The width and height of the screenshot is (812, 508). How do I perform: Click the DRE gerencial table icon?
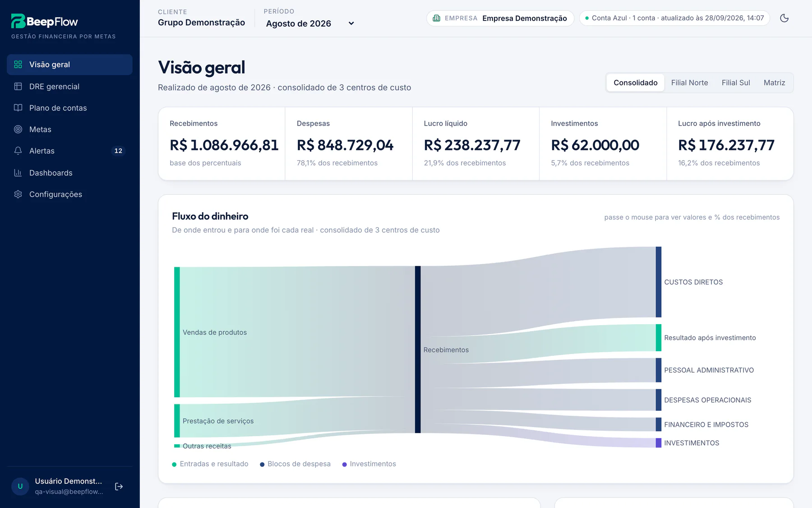[x=18, y=86]
